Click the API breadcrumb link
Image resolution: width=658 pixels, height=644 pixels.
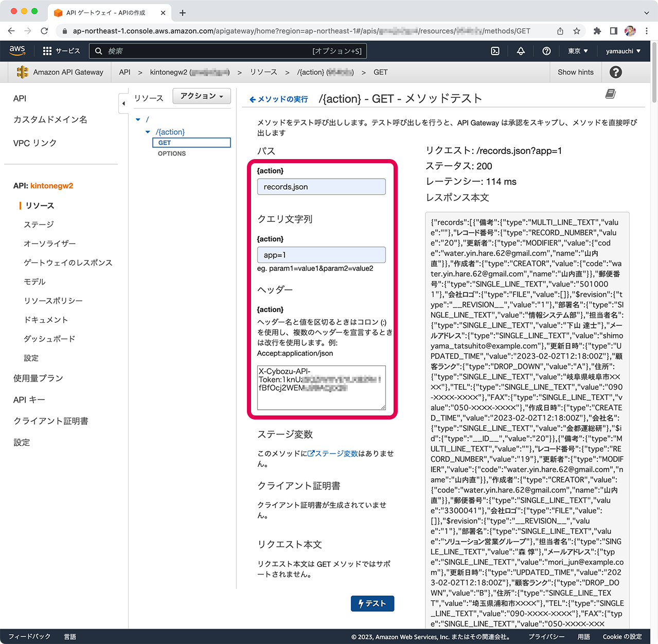125,72
